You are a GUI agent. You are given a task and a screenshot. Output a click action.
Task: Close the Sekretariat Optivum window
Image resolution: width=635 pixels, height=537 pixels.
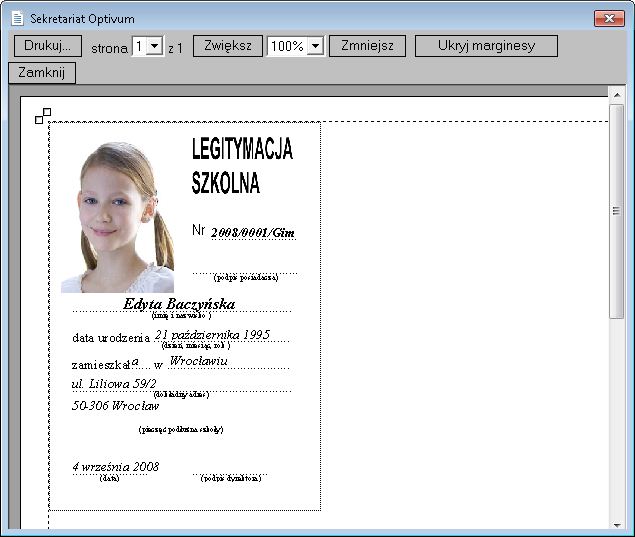[609, 18]
